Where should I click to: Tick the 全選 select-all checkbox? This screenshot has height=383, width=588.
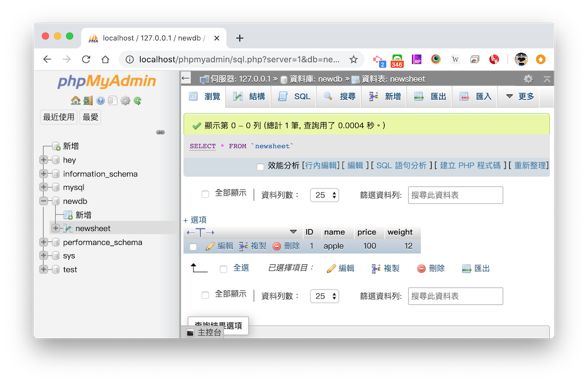click(223, 269)
